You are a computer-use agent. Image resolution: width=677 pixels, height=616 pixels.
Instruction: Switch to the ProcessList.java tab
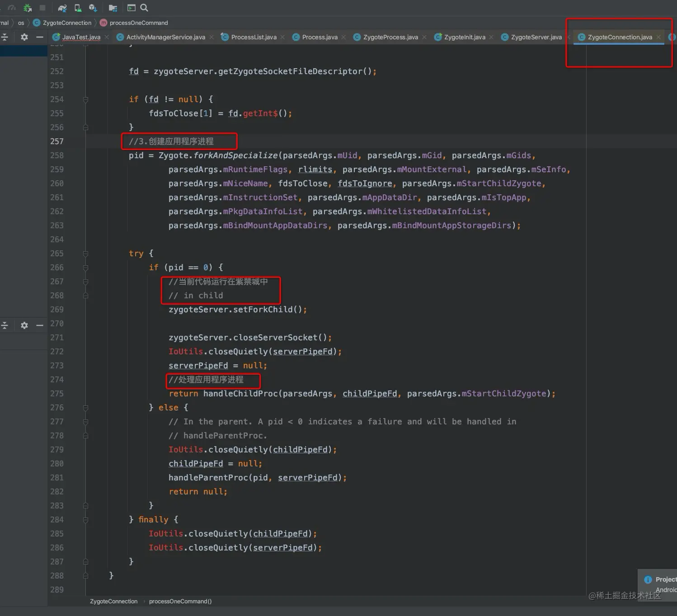click(x=254, y=37)
